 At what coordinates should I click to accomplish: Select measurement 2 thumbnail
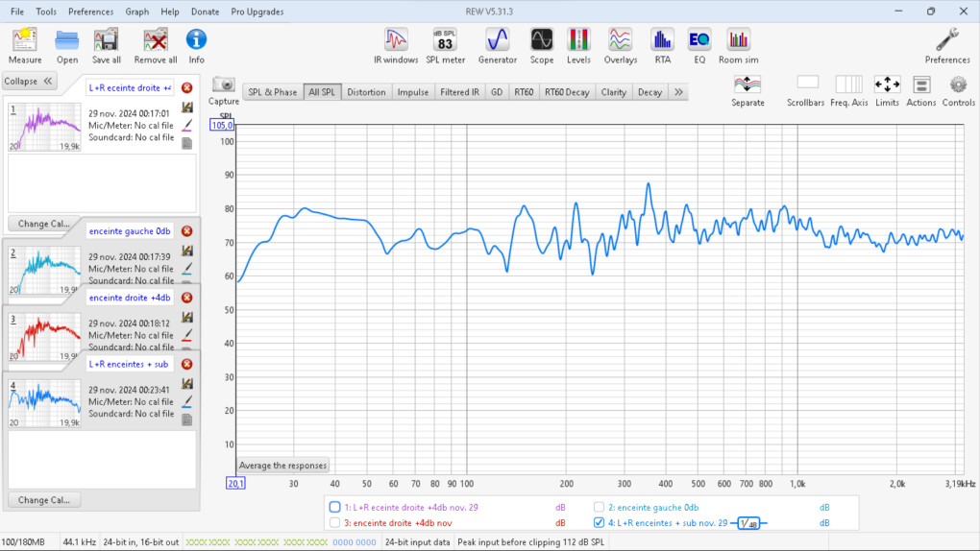tap(44, 270)
